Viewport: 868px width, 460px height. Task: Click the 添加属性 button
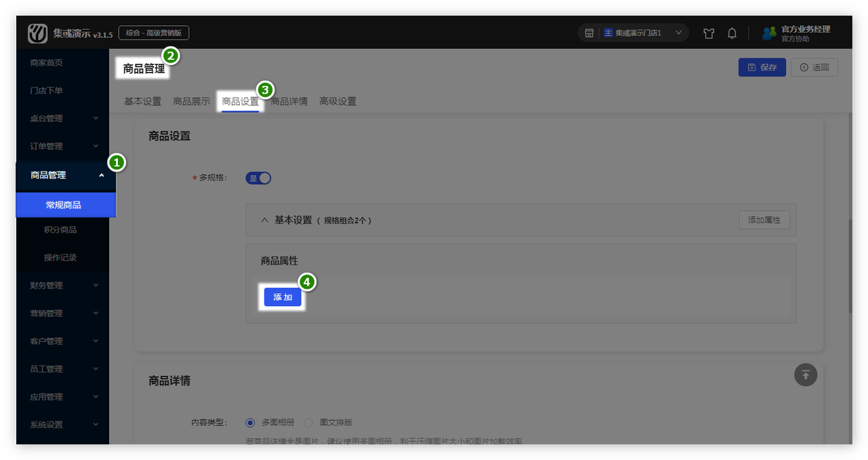click(764, 220)
